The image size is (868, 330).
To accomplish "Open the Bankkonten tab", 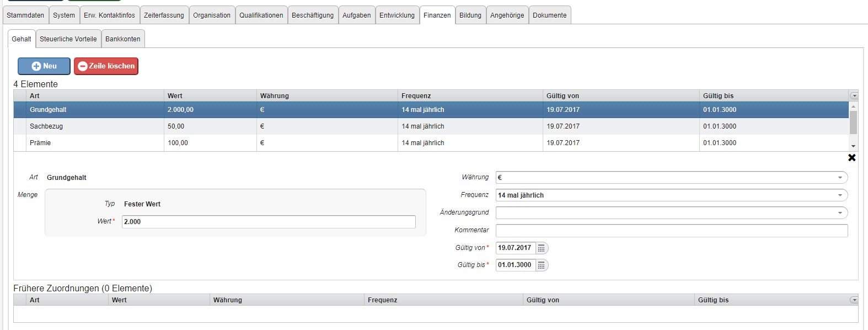I will pyautogui.click(x=123, y=39).
